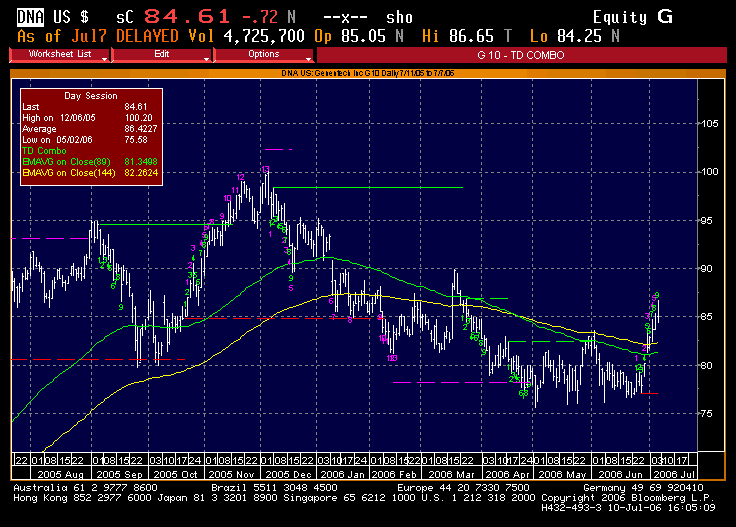Click the Worksheet List dropdown arrow
Viewport: 736px width, 527px height.
click(x=104, y=59)
